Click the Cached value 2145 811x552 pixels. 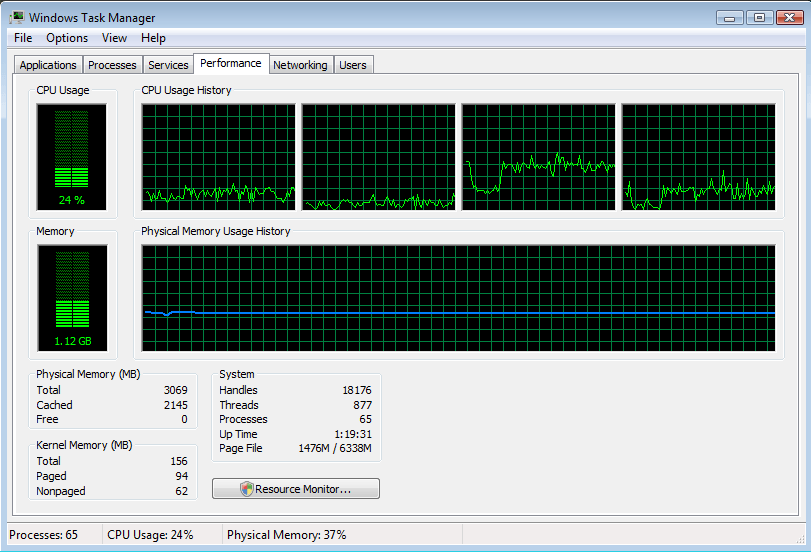pyautogui.click(x=175, y=405)
